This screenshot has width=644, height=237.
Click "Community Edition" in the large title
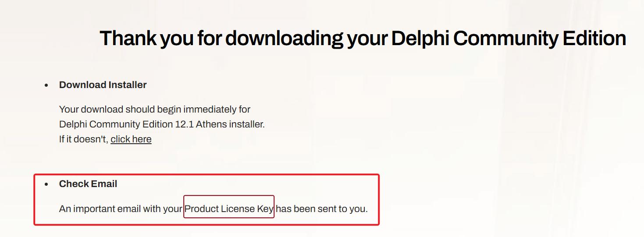click(540, 39)
